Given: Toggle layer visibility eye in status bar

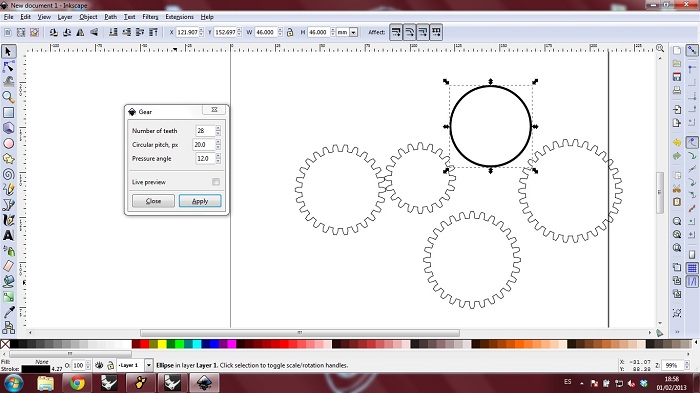Looking at the screenshot, I should (x=99, y=365).
